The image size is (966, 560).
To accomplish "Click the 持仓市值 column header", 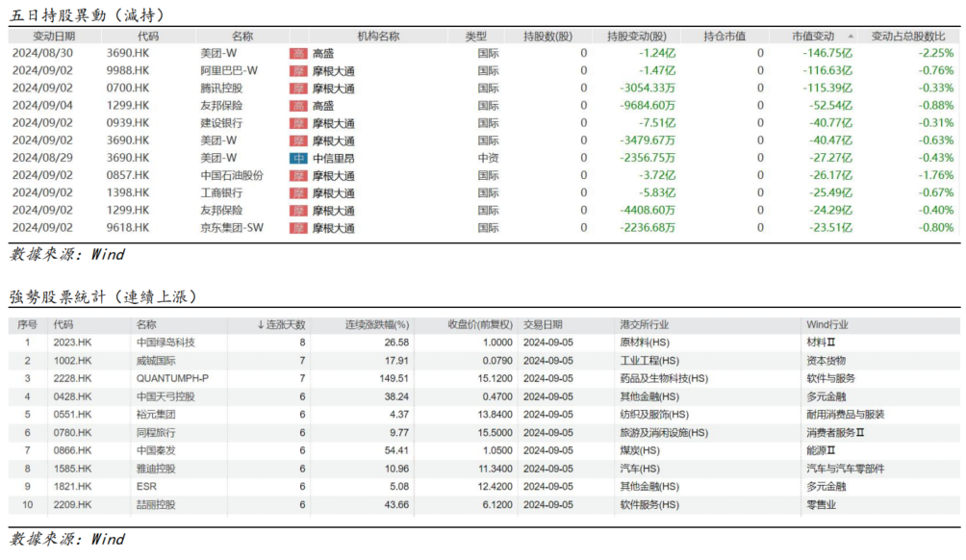I will 724,37.
